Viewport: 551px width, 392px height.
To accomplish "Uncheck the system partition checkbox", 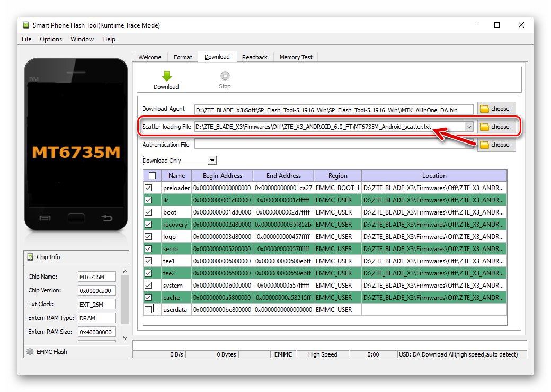I will (x=148, y=285).
